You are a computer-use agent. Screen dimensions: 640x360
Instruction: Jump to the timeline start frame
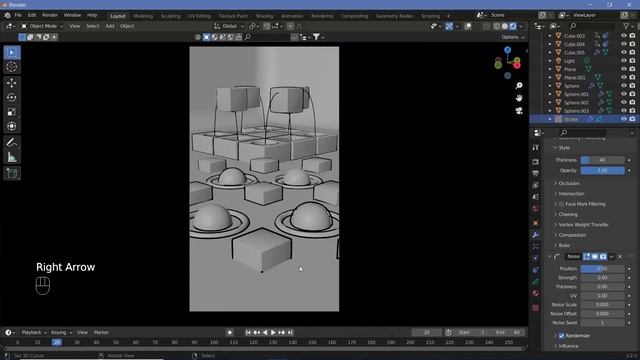[248, 333]
